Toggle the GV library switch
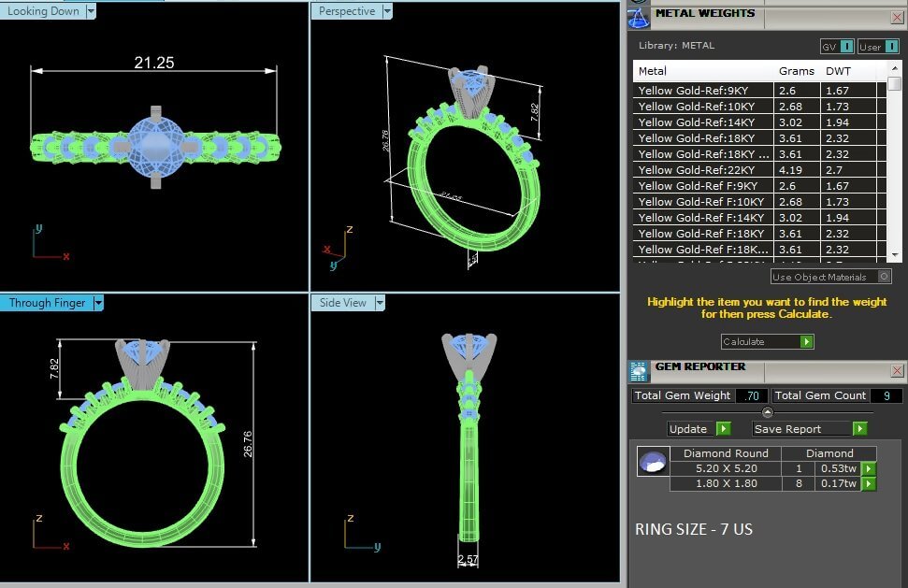 pyautogui.click(x=846, y=47)
